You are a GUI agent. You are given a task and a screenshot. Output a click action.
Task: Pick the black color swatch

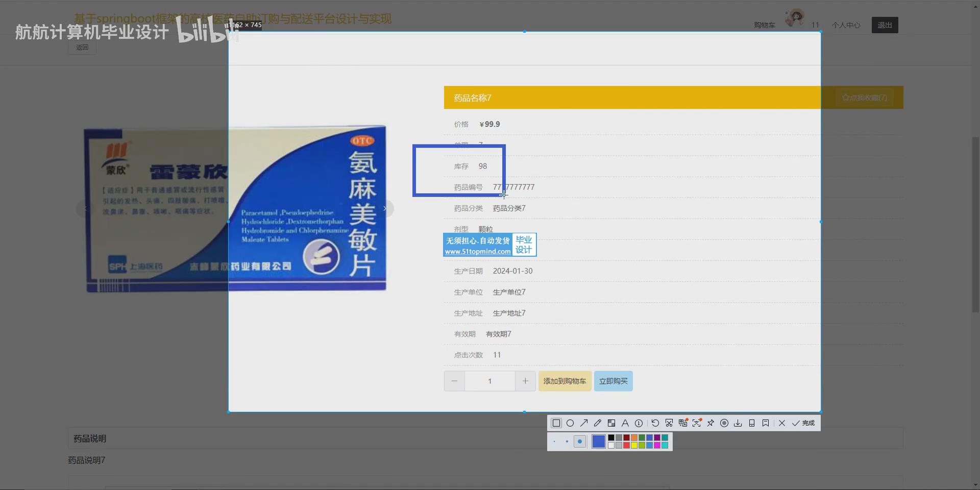pos(611,437)
